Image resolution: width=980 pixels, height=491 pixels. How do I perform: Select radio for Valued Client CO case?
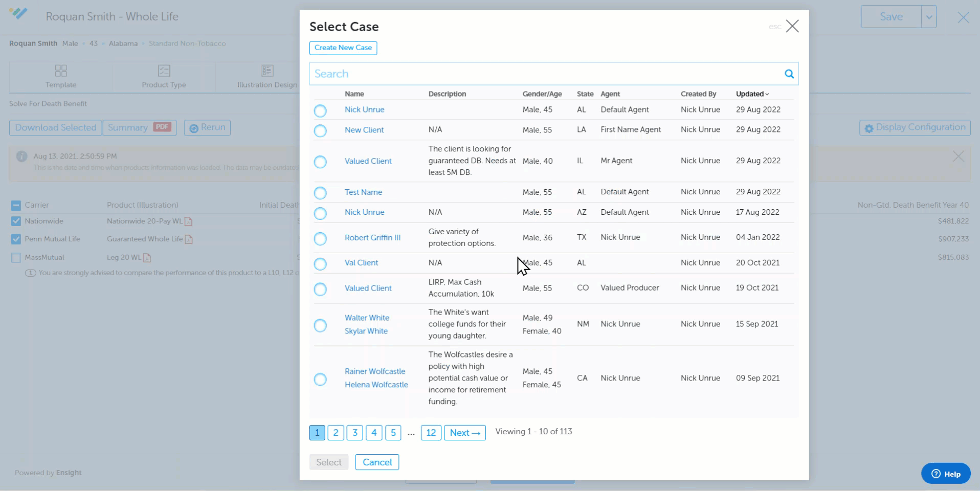[x=320, y=289]
